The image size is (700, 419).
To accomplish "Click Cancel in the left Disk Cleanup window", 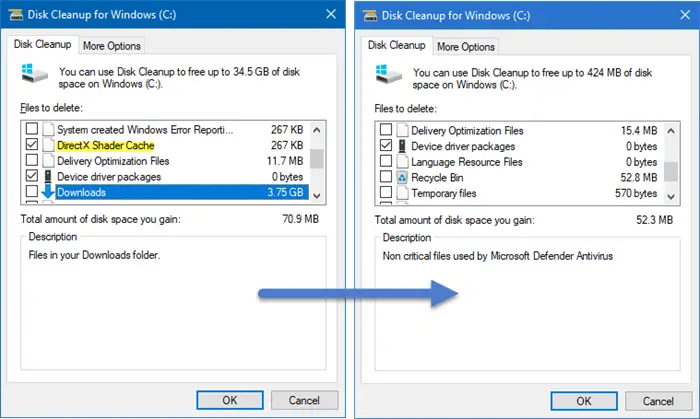I will click(304, 400).
